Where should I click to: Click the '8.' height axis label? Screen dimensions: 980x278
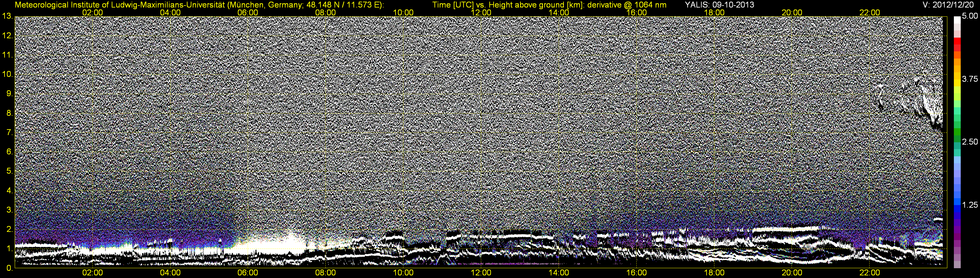click(x=9, y=113)
